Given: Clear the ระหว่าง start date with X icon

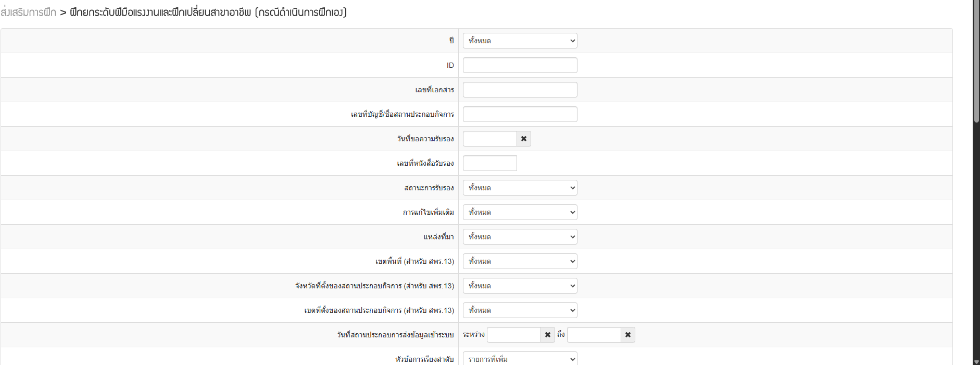Looking at the screenshot, I should (x=548, y=335).
